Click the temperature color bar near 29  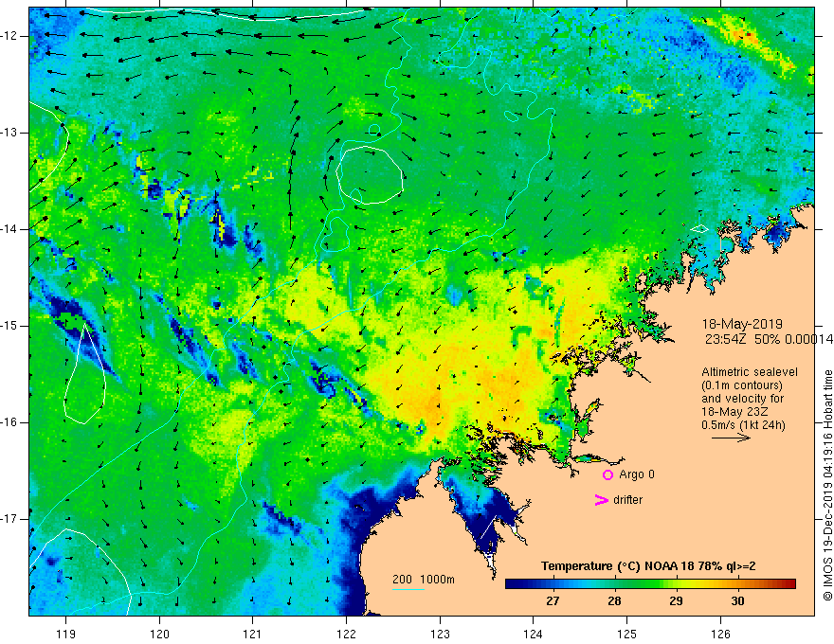coord(676,584)
